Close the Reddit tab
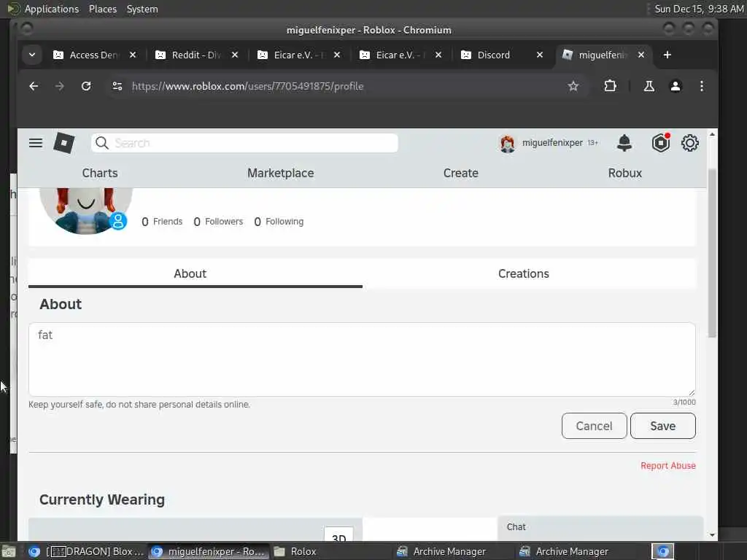Screen dimensions: 747x560 235,55
